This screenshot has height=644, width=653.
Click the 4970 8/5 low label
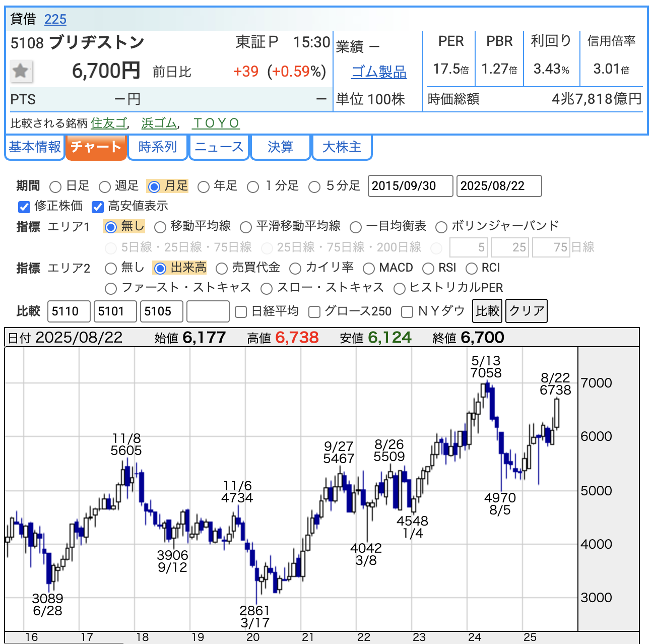coord(500,504)
